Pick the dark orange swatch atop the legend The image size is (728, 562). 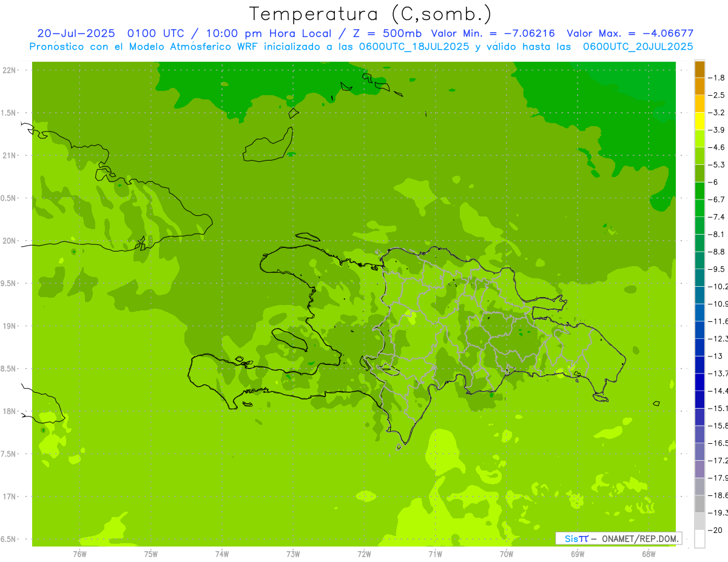tap(699, 69)
